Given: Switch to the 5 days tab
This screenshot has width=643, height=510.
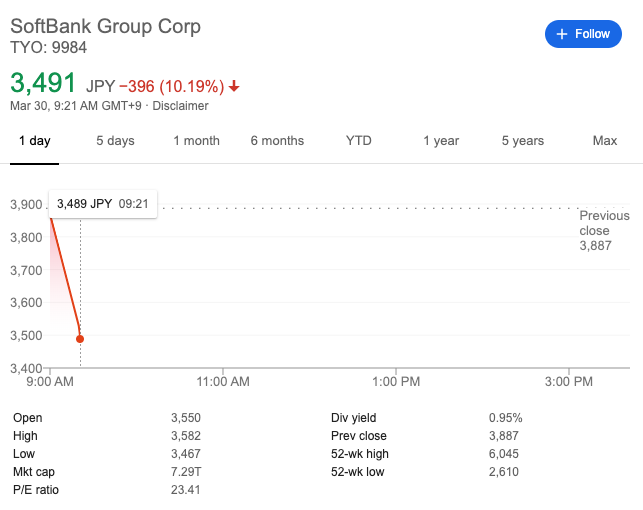Looking at the screenshot, I should [x=115, y=141].
